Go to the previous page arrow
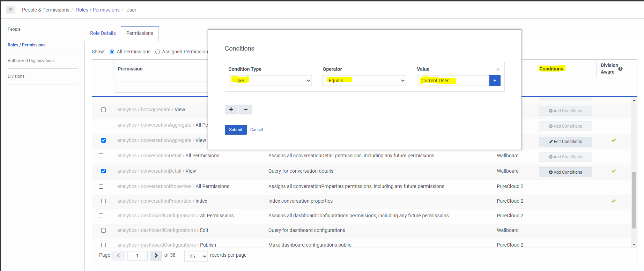 pos(119,256)
